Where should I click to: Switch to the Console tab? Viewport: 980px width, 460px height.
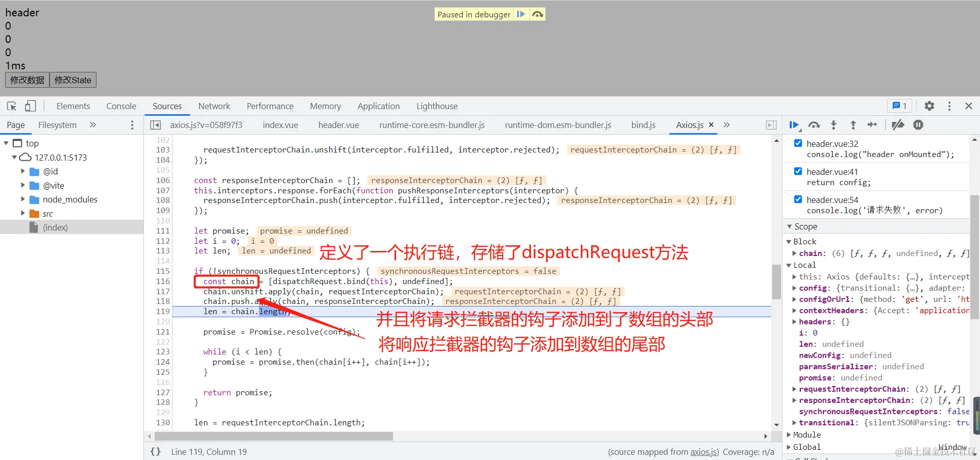[x=121, y=106]
